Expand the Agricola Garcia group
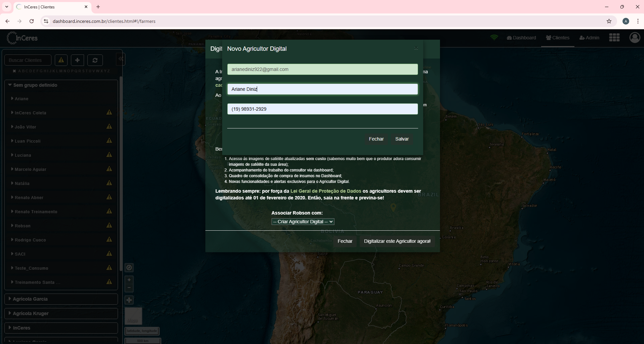This screenshot has height=344, width=644. pos(61,299)
